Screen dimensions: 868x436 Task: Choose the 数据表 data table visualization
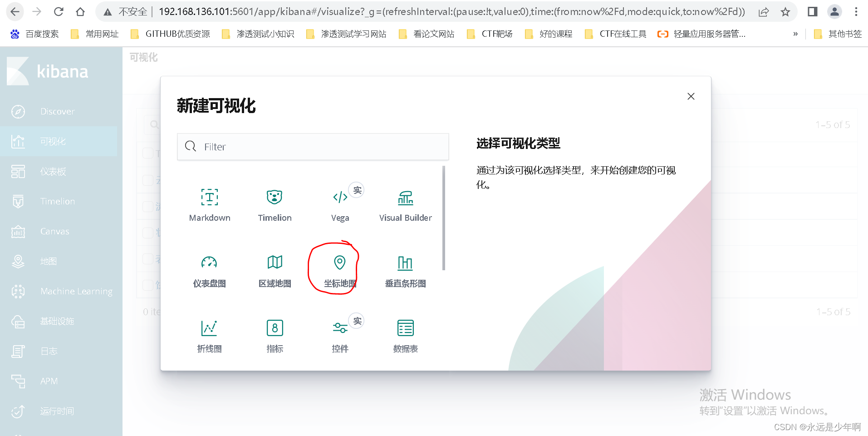[405, 334]
